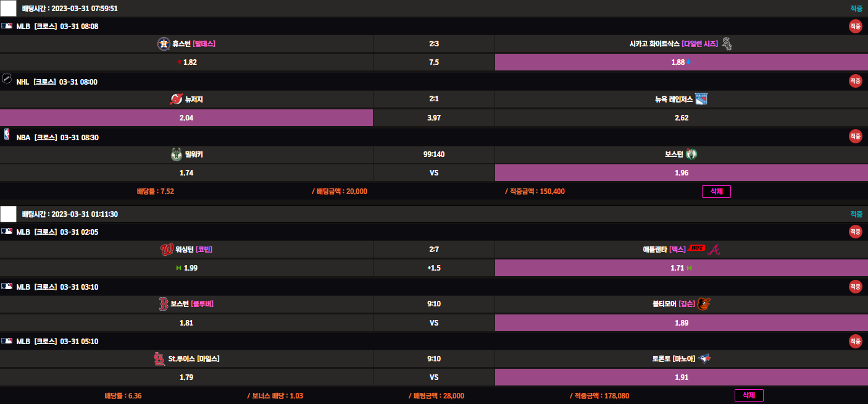Select the New Jersey 2.04 odds cell
Image resolution: width=868 pixels, height=404 pixels.
click(186, 118)
